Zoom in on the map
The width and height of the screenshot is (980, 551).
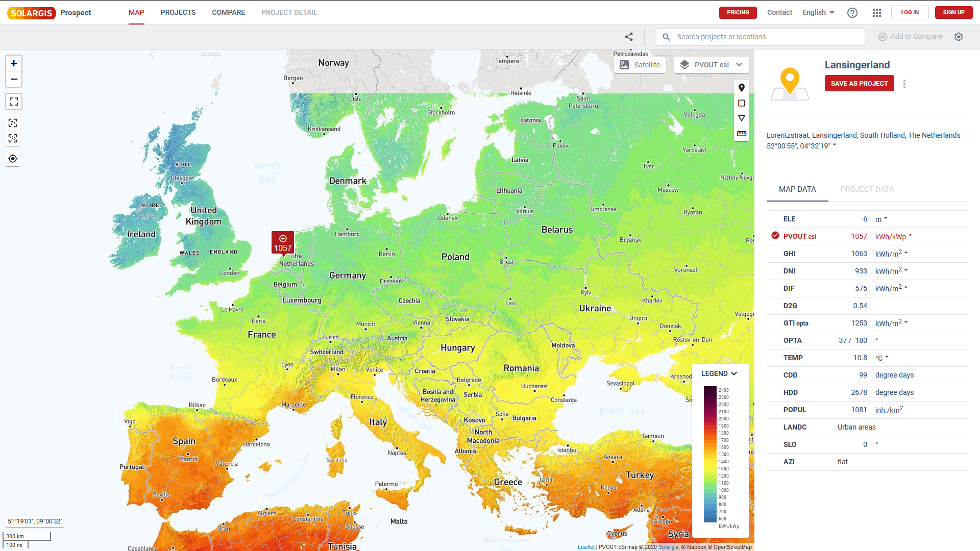click(x=14, y=63)
